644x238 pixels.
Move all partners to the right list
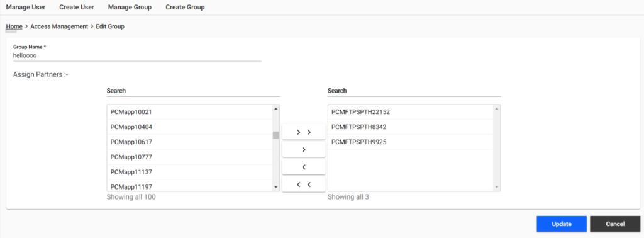[304, 132]
